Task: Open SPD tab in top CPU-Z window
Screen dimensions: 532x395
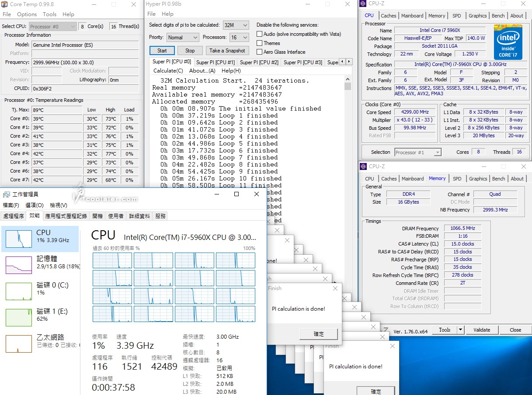Action: tap(456, 16)
